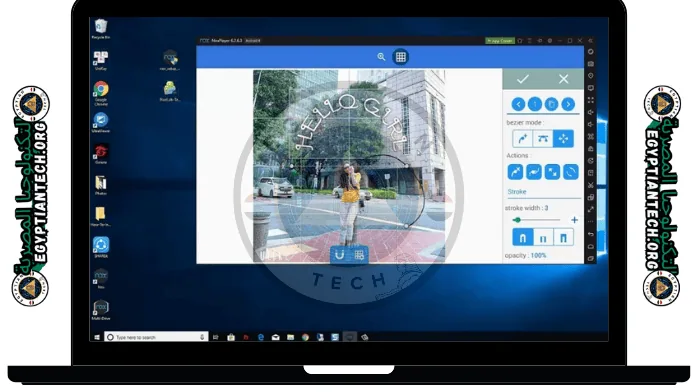This screenshot has width=698, height=392.
Task: Open Microsoft Store from the taskbar
Action: (231, 337)
